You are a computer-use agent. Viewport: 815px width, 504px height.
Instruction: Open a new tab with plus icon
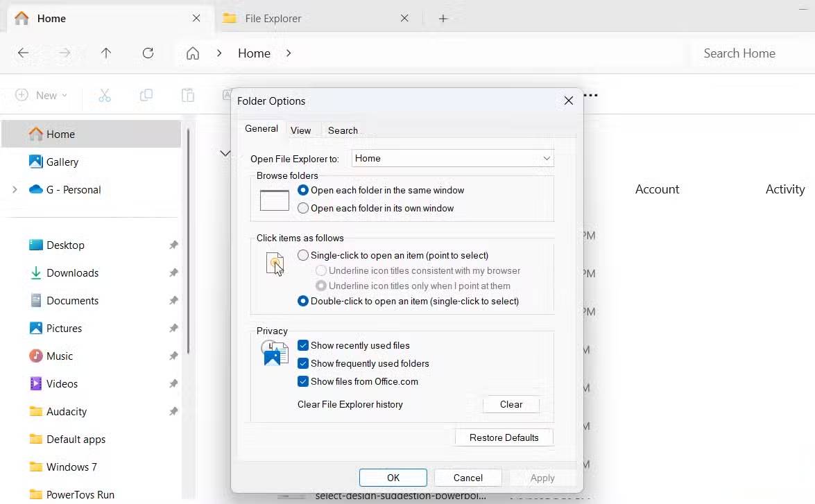[443, 19]
